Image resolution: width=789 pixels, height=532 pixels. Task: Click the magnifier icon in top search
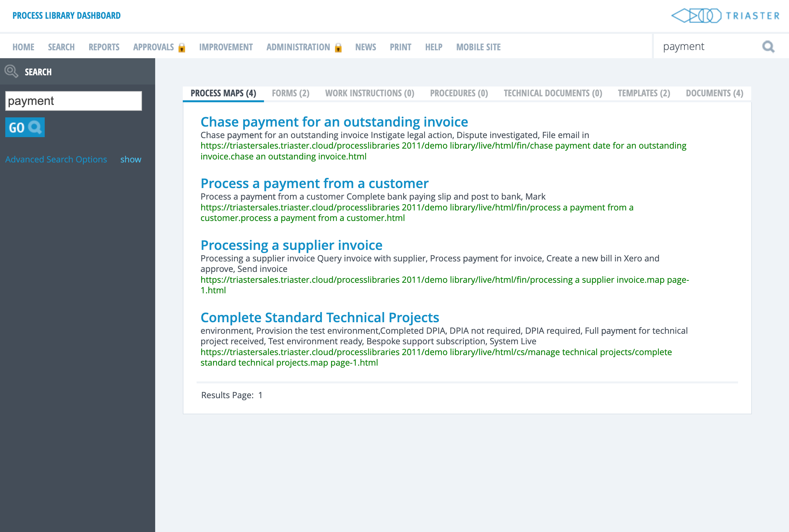coord(768,46)
